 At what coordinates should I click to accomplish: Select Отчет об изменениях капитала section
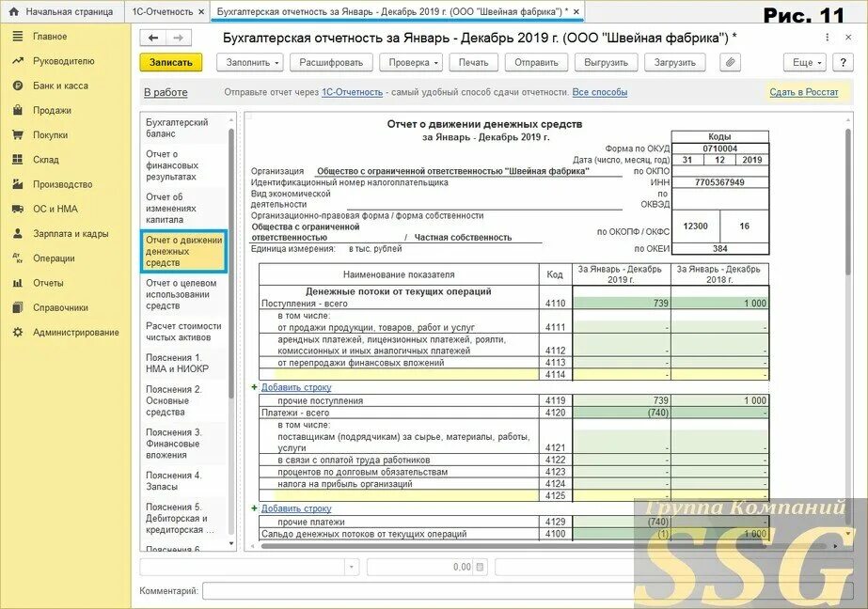click(183, 208)
